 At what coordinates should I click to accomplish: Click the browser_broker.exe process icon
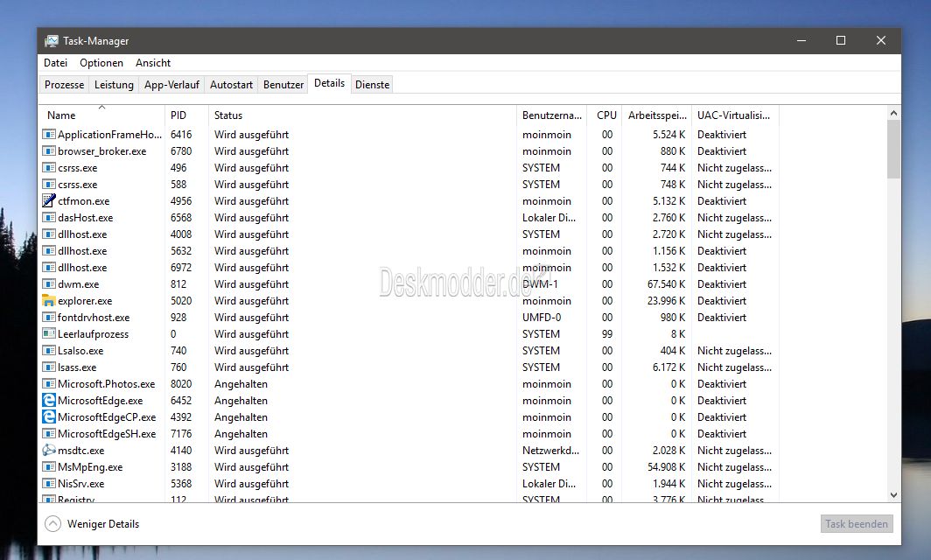click(x=49, y=150)
